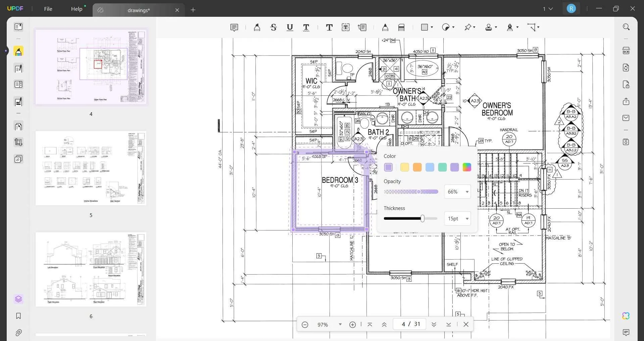Select the typewriter text comment tool

coord(329,28)
